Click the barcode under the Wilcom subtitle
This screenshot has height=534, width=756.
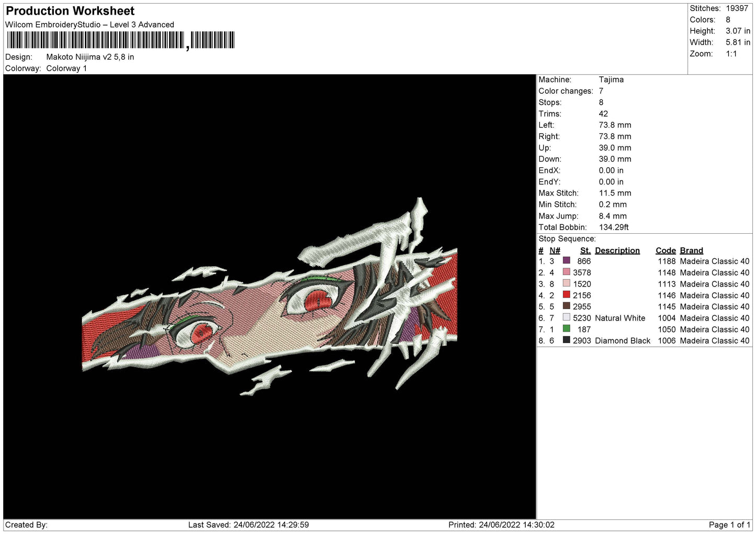[121, 40]
